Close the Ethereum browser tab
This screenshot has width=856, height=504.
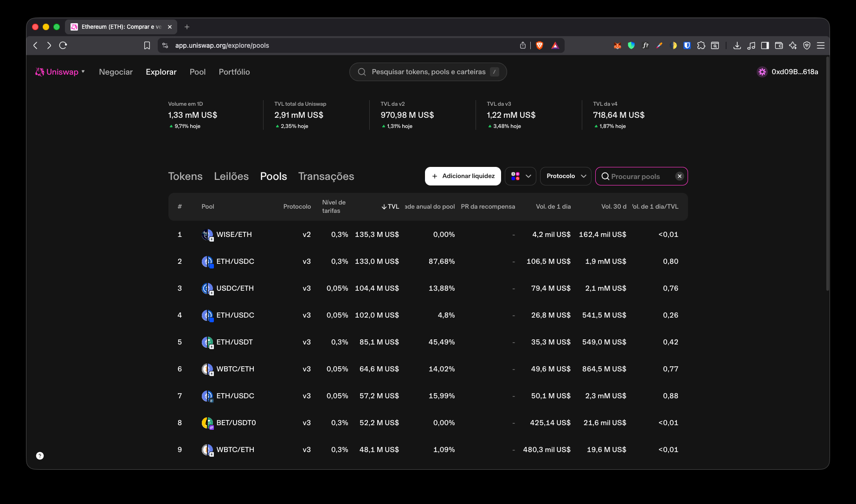point(170,27)
